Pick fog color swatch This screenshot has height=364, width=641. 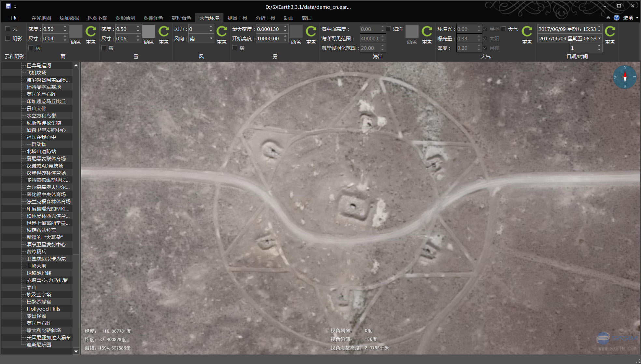tap(296, 31)
